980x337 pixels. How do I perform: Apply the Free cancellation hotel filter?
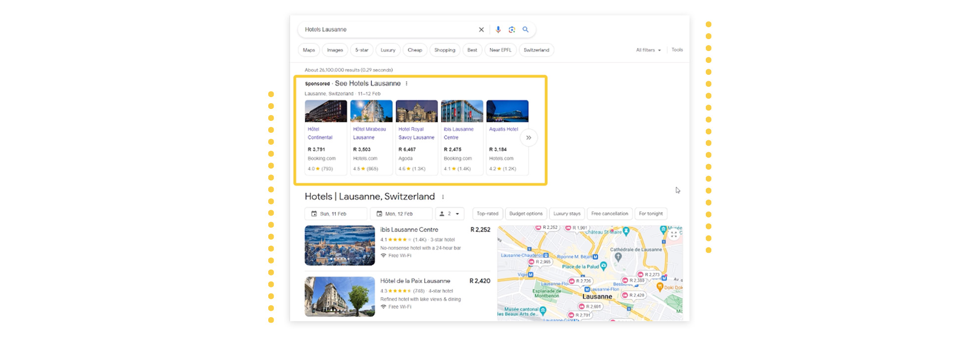pos(610,214)
